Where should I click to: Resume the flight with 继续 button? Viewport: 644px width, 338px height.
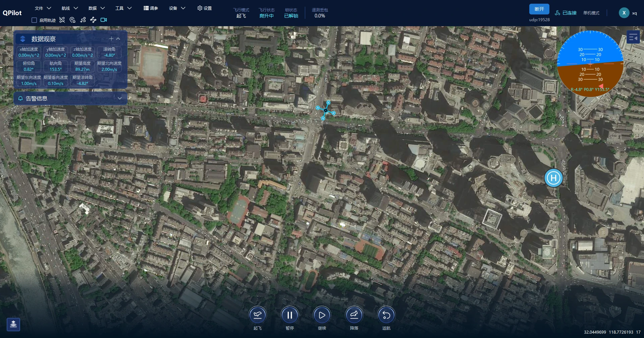pyautogui.click(x=322, y=315)
